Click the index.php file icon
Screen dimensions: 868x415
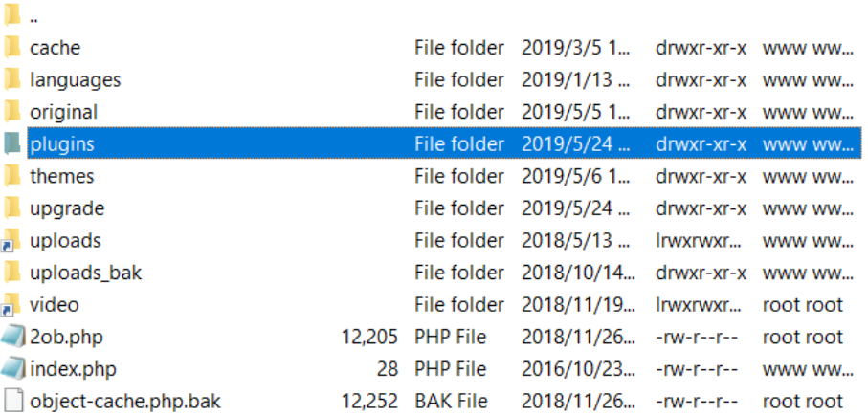point(12,369)
